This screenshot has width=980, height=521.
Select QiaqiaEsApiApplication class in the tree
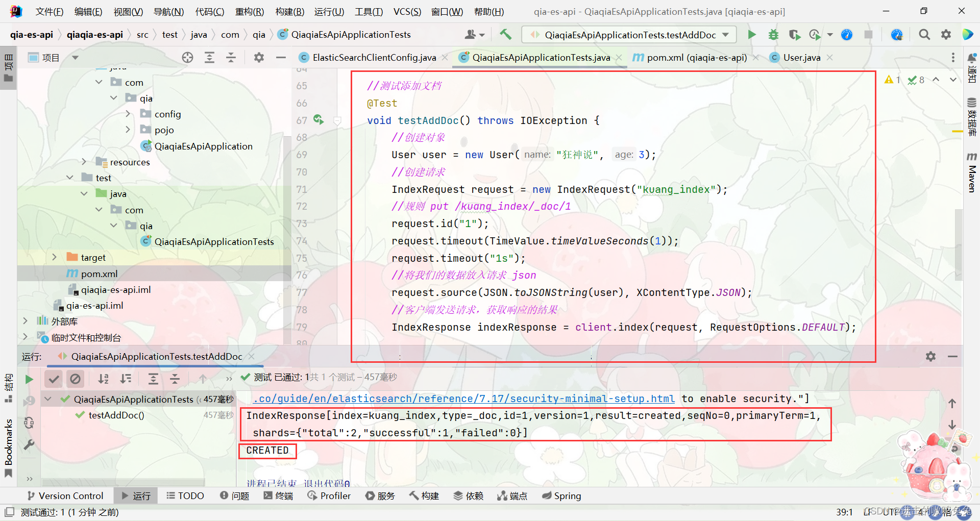(203, 146)
